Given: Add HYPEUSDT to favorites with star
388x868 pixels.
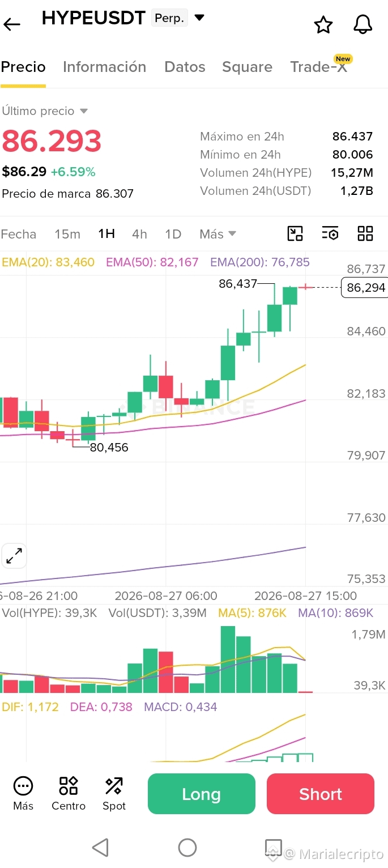Looking at the screenshot, I should click(323, 24).
